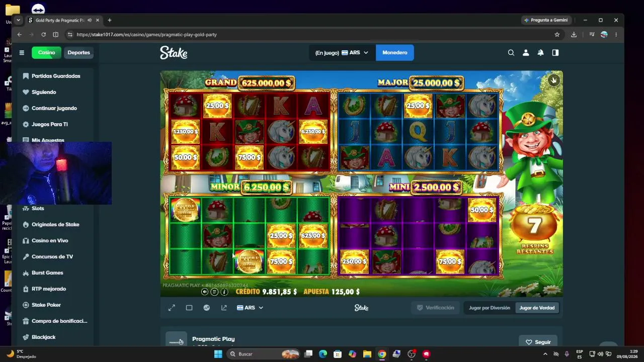The image size is (644, 362).
Task: Toggle the right side panel icon
Action: (x=555, y=52)
